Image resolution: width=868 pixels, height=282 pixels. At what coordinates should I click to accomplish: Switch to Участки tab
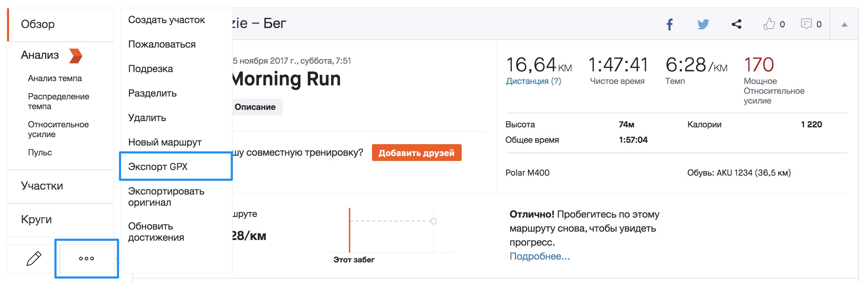60,186
